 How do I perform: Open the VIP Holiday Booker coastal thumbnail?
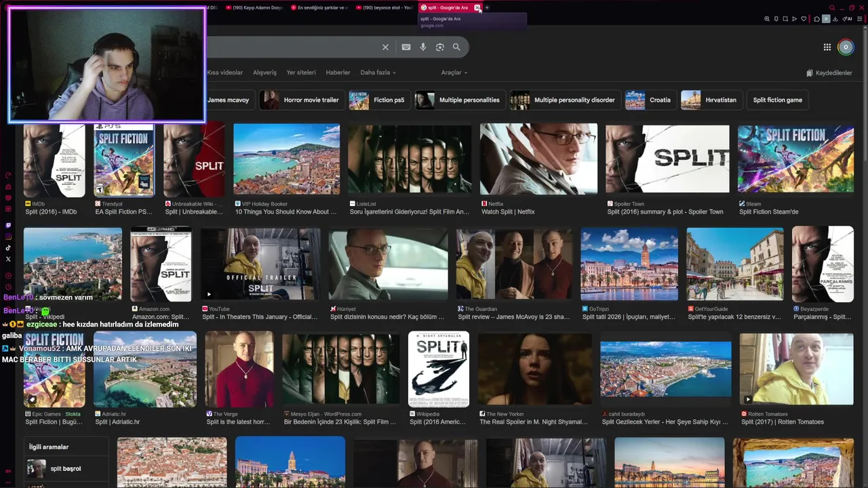286,159
